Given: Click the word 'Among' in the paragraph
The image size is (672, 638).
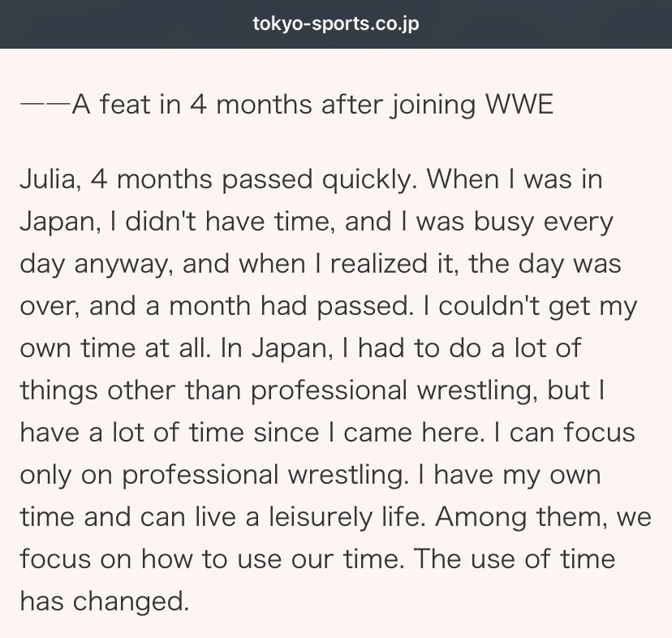Looking at the screenshot, I should pos(480,517).
